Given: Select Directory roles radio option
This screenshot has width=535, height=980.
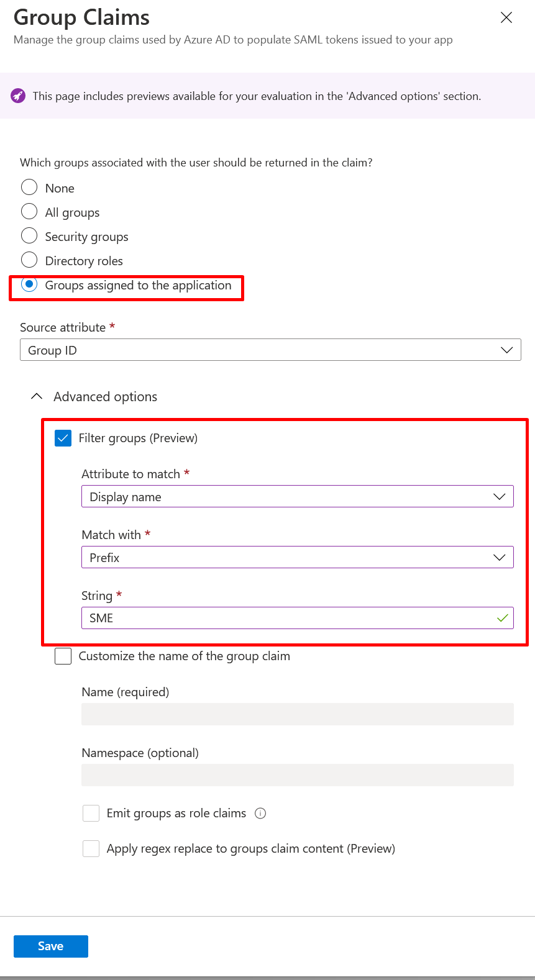Looking at the screenshot, I should (29, 260).
